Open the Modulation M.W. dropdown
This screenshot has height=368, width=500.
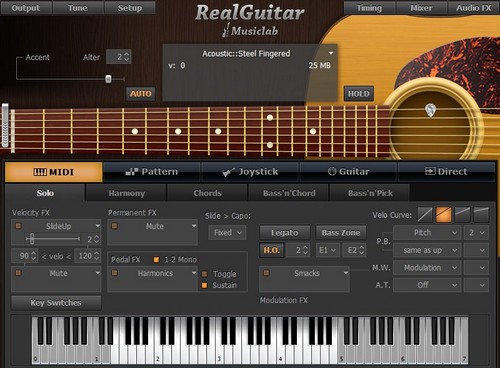click(x=427, y=268)
